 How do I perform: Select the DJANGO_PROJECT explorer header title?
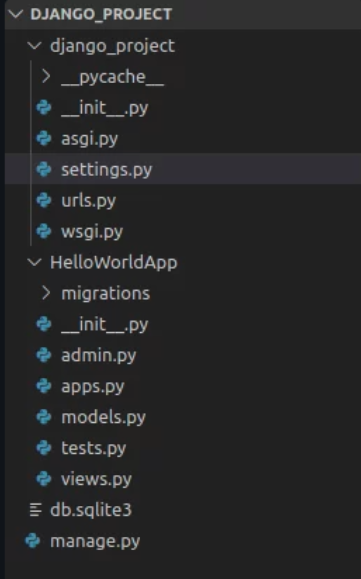click(101, 14)
